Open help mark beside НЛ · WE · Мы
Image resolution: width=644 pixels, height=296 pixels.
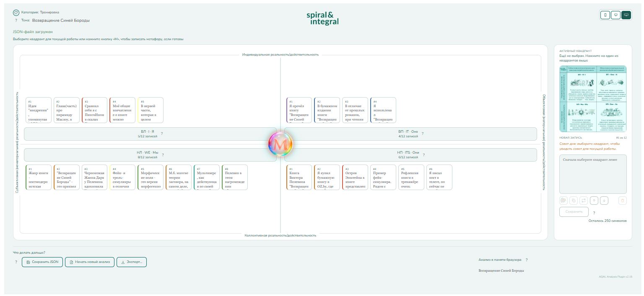[163, 155]
